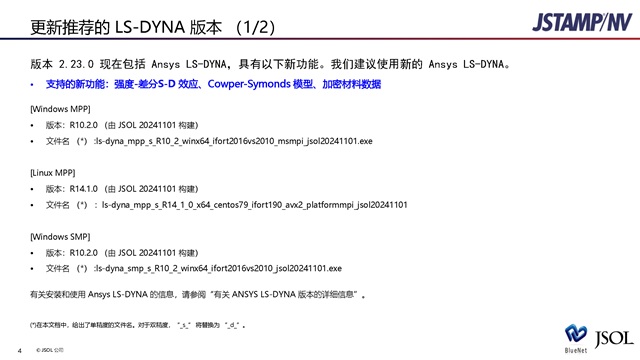The height and width of the screenshot is (360, 640).
Task: Click the R14.1.0 version line
Action: pyautogui.click(x=122, y=189)
